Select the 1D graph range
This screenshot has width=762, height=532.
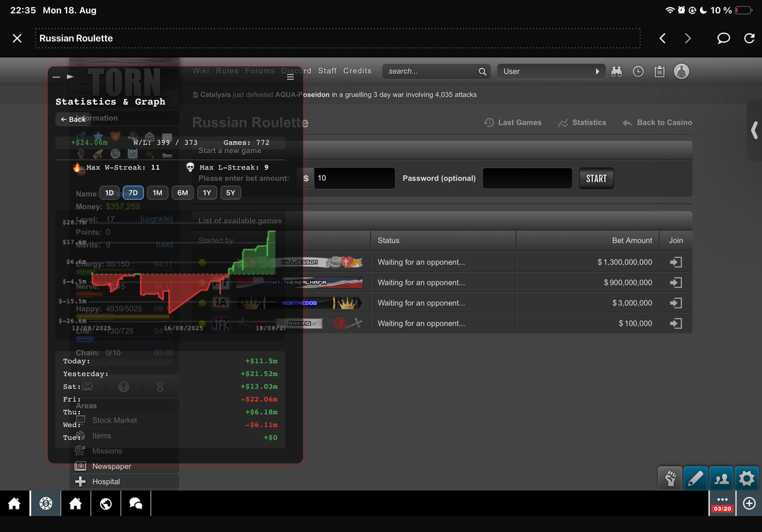[109, 193]
